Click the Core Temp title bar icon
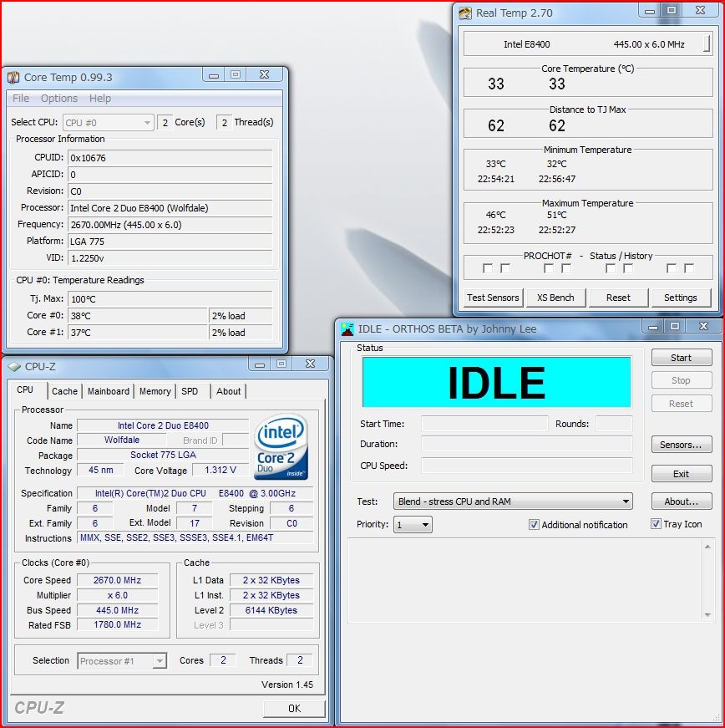Image resolution: width=725 pixels, height=728 pixels. pos(13,77)
